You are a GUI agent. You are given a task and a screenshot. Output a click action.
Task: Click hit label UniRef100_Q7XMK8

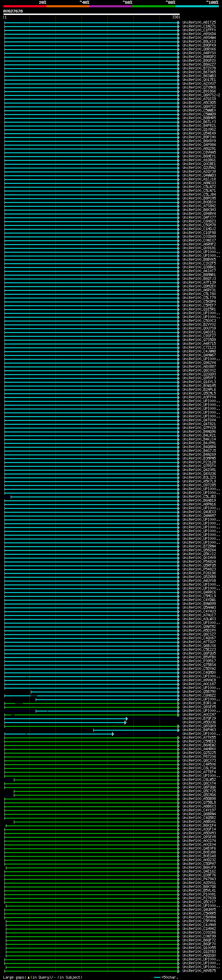pyautogui.click(x=199, y=88)
